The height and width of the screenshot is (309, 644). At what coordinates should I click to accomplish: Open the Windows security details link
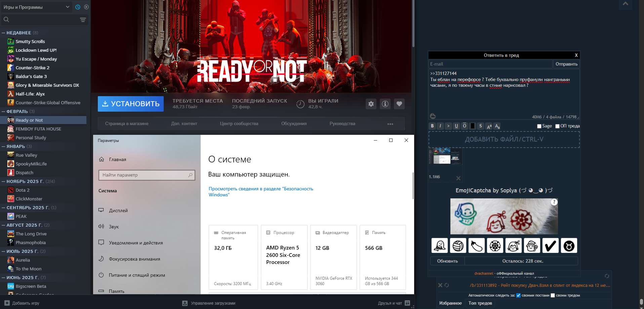tap(261, 192)
